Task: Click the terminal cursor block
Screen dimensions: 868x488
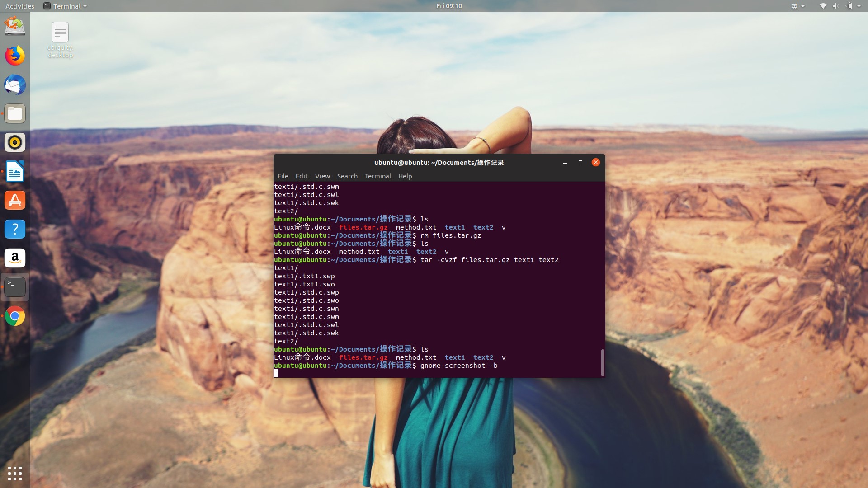Action: click(x=276, y=373)
